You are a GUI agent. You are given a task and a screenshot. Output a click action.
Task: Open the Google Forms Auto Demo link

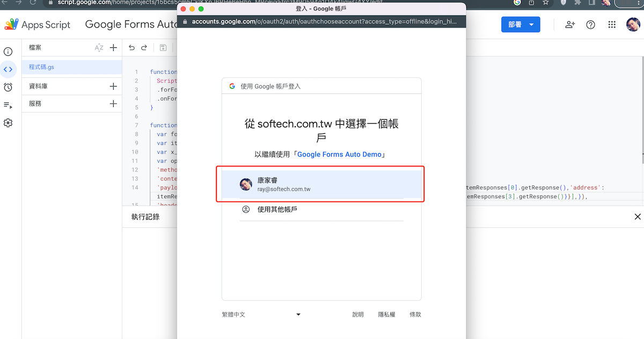point(340,154)
